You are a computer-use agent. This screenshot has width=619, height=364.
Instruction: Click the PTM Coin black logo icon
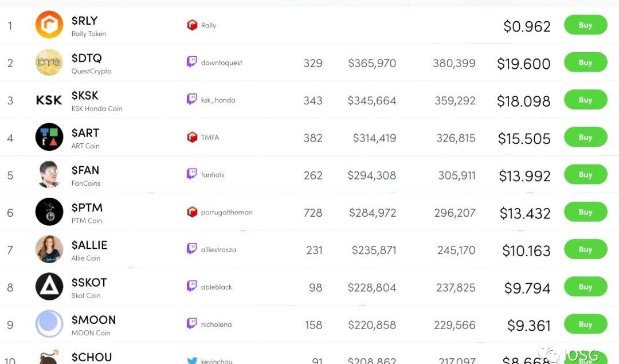point(49,212)
